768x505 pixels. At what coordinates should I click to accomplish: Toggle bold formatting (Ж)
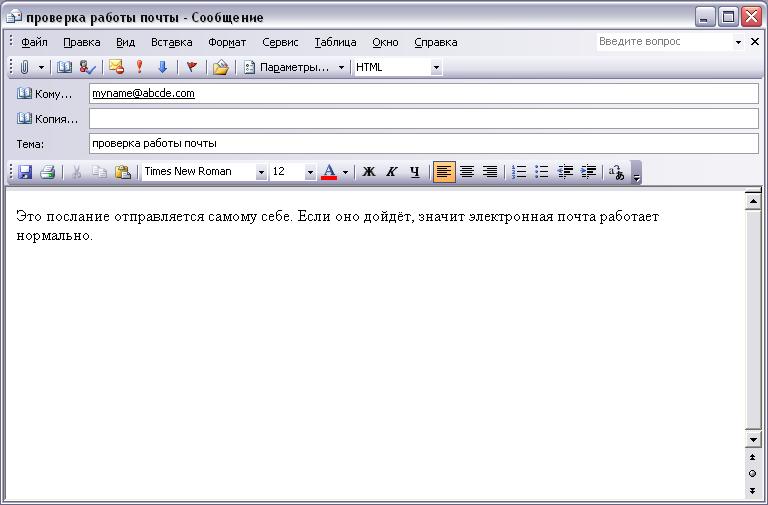click(x=369, y=172)
